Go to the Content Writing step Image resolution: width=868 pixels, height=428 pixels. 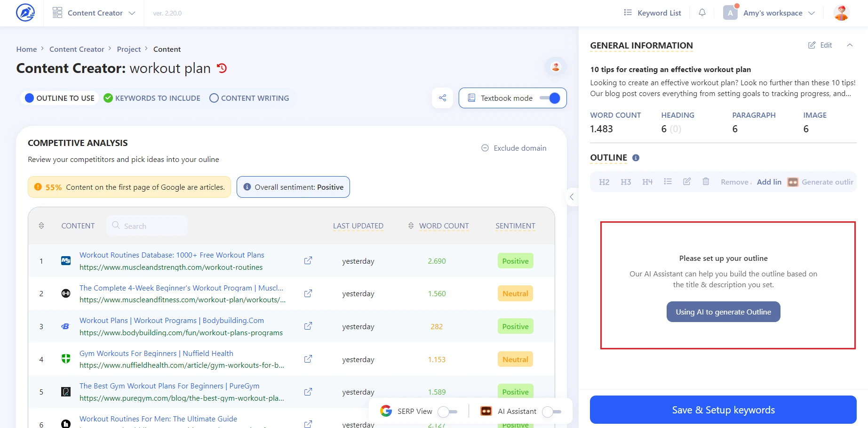tap(249, 98)
